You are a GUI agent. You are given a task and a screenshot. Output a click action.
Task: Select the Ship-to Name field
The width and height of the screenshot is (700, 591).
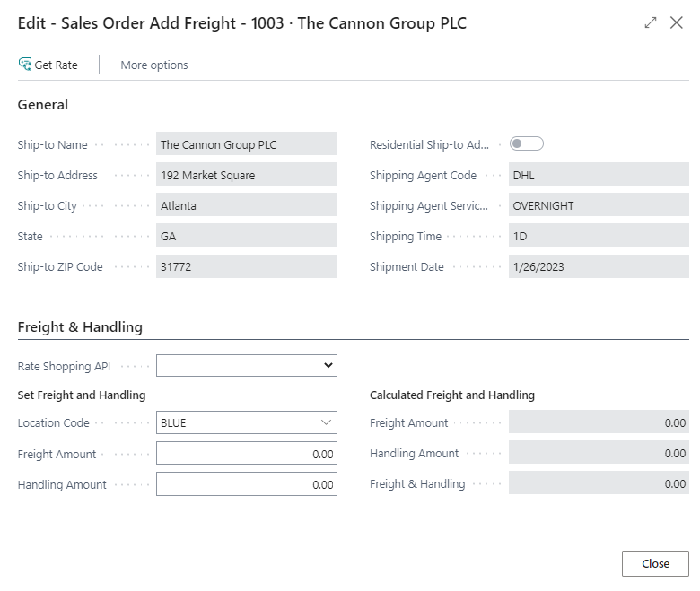[246, 144]
